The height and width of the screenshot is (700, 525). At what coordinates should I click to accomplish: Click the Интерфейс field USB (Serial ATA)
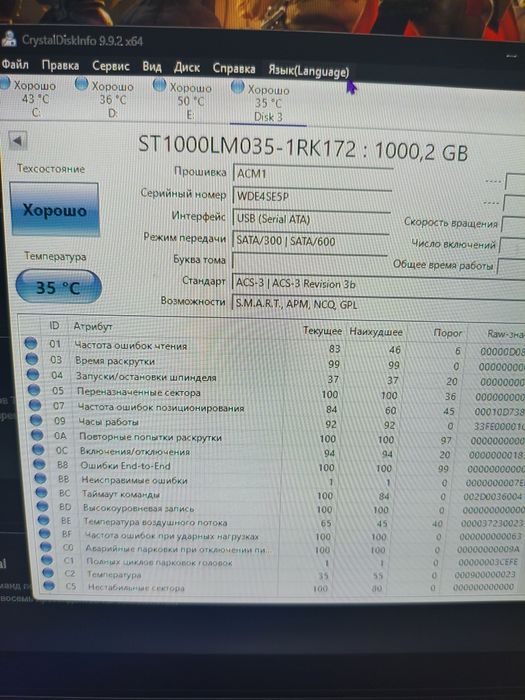[x=311, y=218]
